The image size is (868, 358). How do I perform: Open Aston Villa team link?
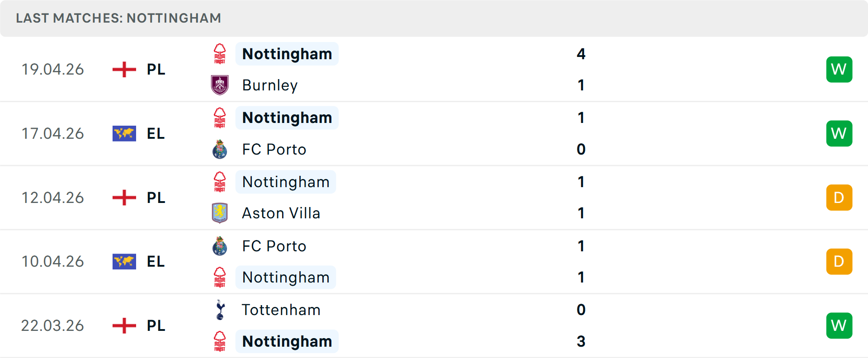(x=281, y=213)
